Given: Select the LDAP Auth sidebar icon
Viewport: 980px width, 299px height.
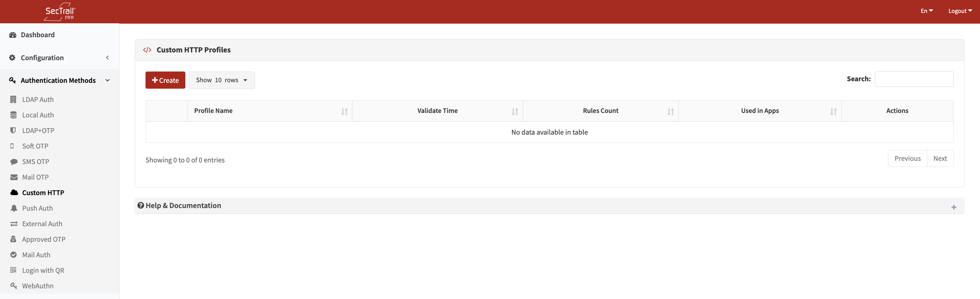Looking at the screenshot, I should click(x=14, y=99).
